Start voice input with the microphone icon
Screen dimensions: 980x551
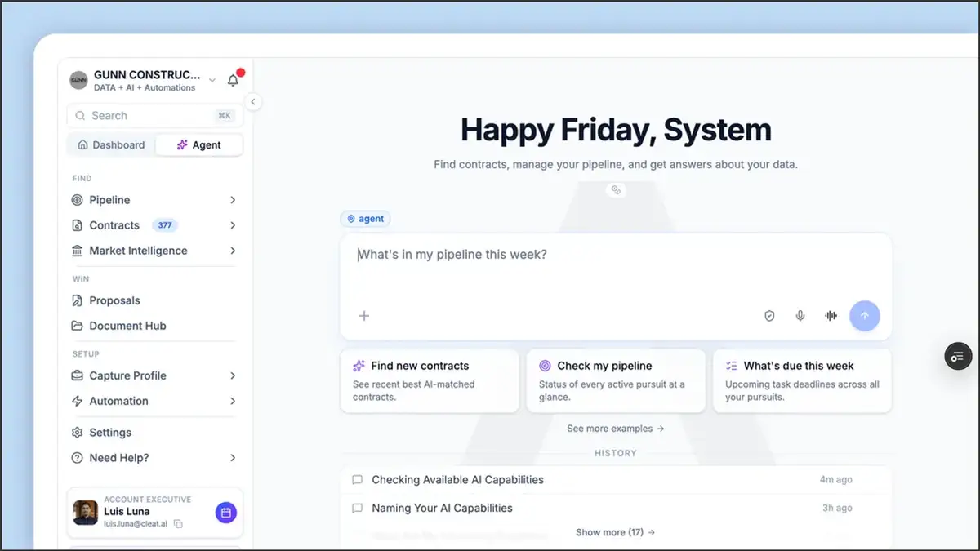(800, 316)
